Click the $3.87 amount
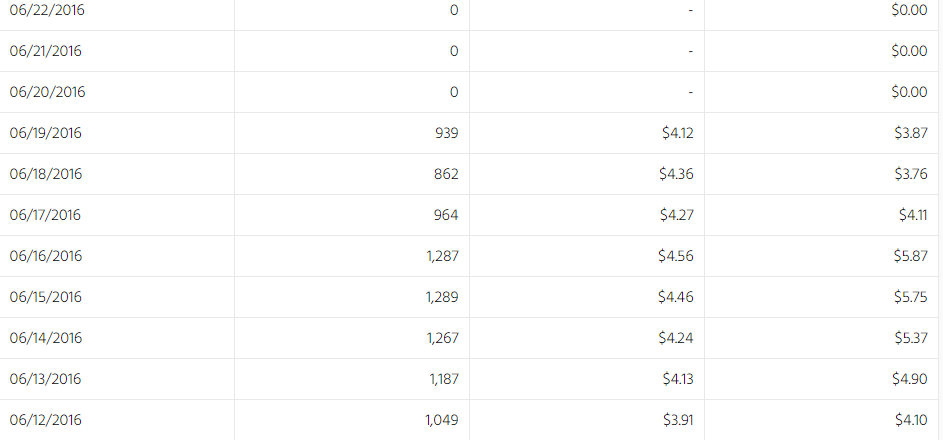 [x=910, y=133]
